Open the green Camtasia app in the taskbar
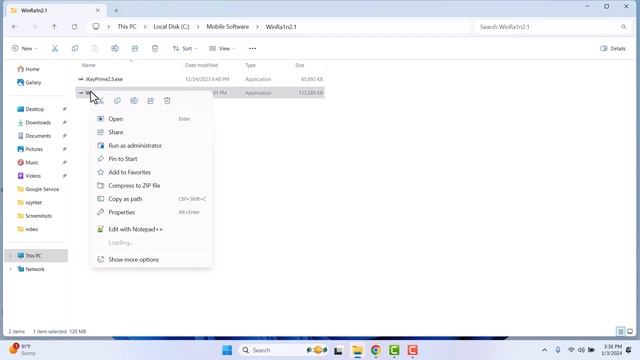The height and width of the screenshot is (360, 640). click(394, 350)
